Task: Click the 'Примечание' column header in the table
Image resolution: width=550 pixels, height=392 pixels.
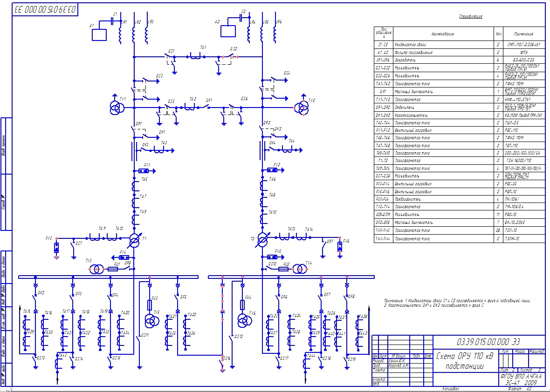Action: point(523,34)
